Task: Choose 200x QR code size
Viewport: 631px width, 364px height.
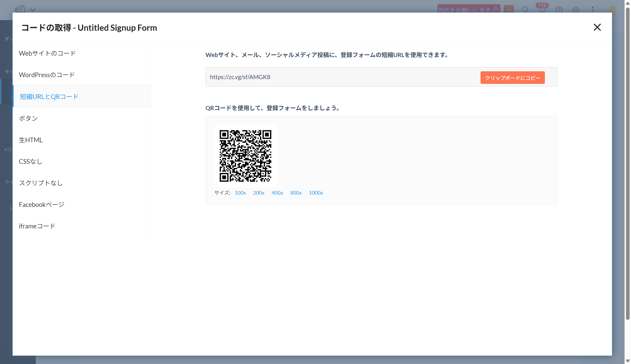Action: (259, 193)
